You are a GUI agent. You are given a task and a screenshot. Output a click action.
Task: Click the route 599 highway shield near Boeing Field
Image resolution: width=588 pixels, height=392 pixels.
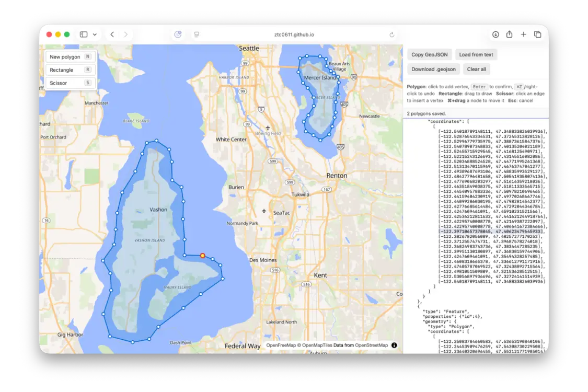273,162
